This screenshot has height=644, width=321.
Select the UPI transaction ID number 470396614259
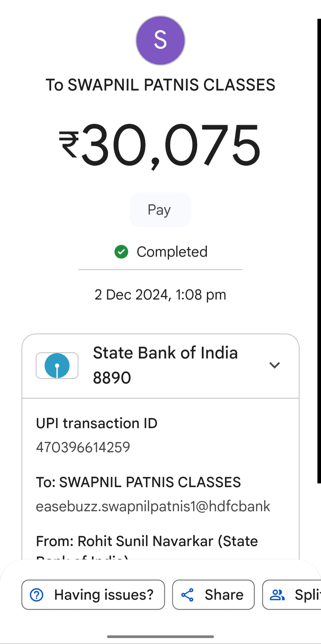pos(83,447)
